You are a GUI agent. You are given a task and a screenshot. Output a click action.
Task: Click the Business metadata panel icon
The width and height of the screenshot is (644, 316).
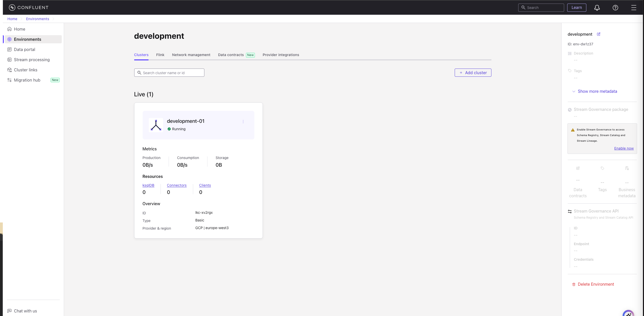(x=627, y=168)
